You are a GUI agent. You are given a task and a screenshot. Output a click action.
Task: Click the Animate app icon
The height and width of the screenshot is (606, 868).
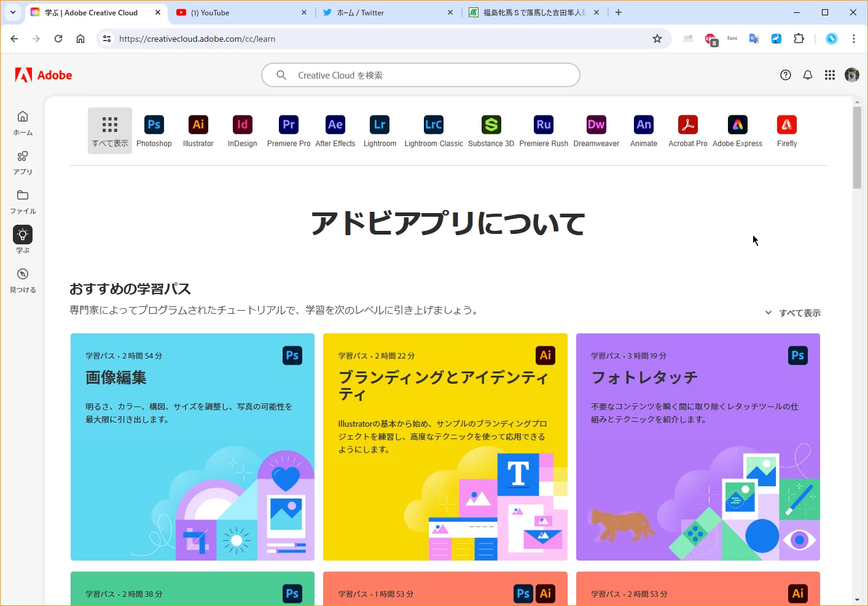(644, 131)
